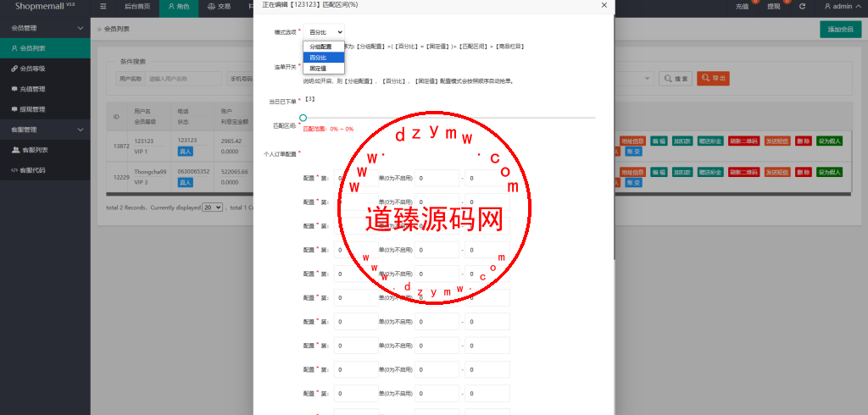Focus the 用户名称 search input

coord(183,79)
